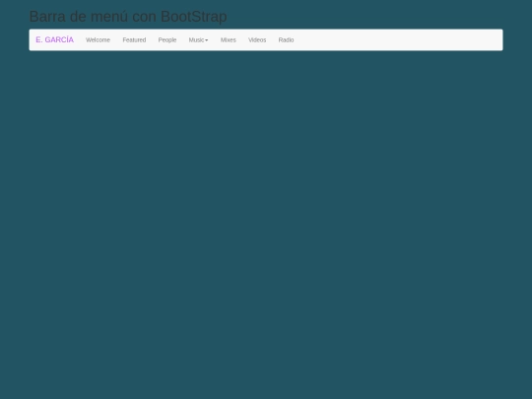
Task: Navigate to the Videos page
Action: point(257,39)
